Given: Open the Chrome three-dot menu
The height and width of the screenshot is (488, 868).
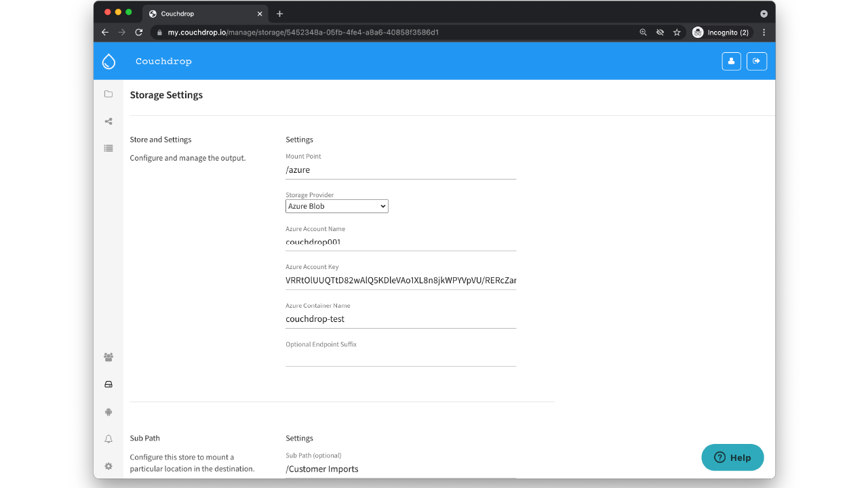Looking at the screenshot, I should coord(764,33).
